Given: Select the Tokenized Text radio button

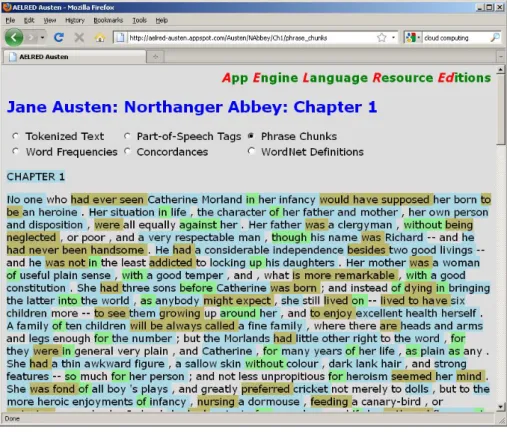Looking at the screenshot, I should click(15, 136).
